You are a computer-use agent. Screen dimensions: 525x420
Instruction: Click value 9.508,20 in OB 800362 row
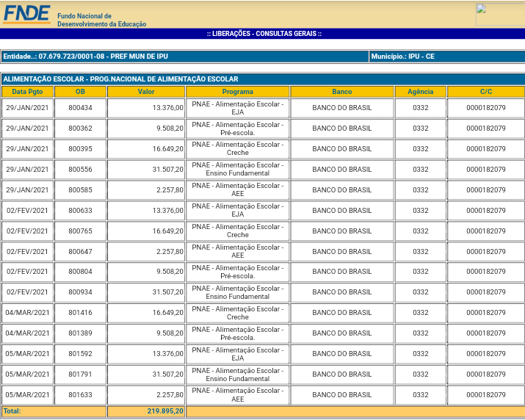[x=170, y=128]
